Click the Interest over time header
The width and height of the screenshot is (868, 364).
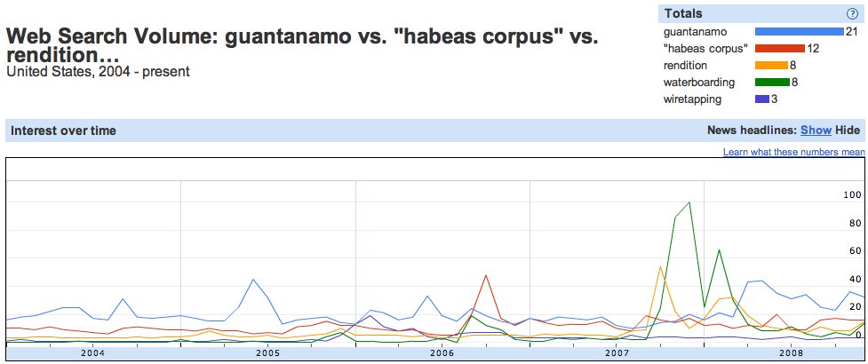pos(64,131)
